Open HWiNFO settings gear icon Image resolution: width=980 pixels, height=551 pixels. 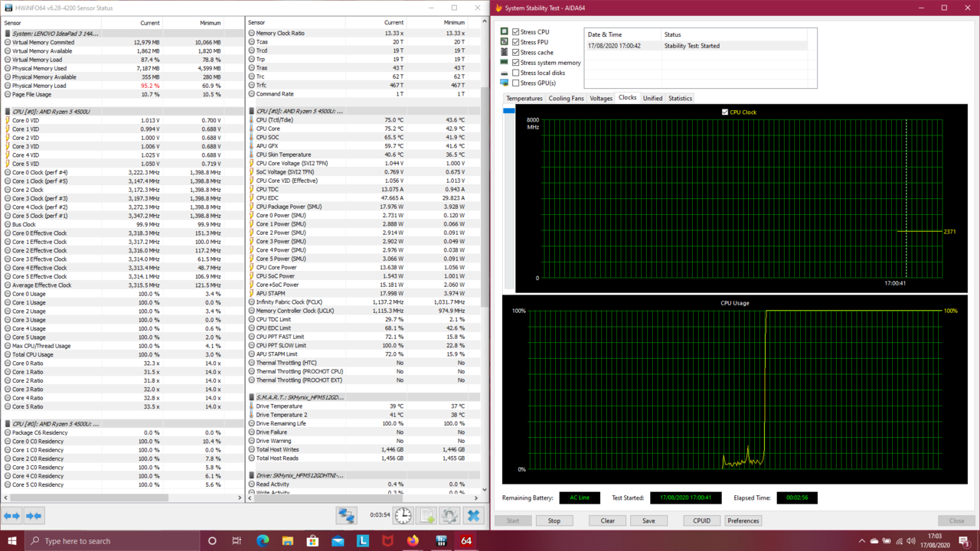coord(450,516)
